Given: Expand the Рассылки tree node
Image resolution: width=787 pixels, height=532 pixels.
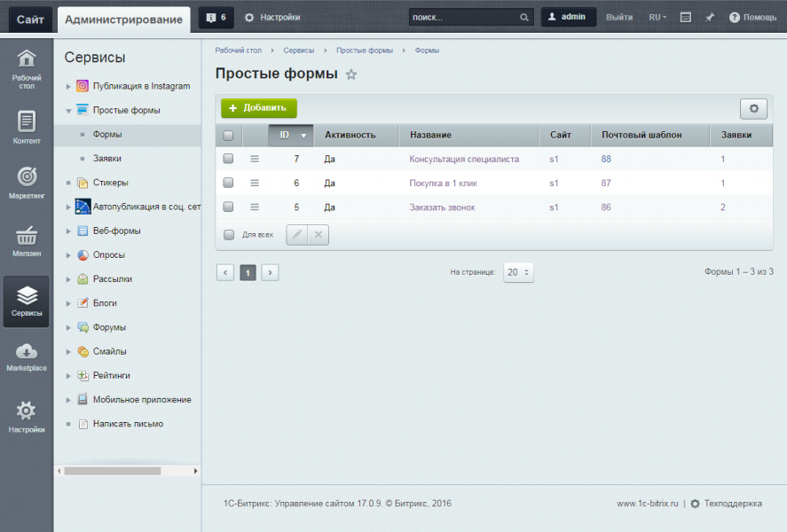Looking at the screenshot, I should (x=68, y=279).
